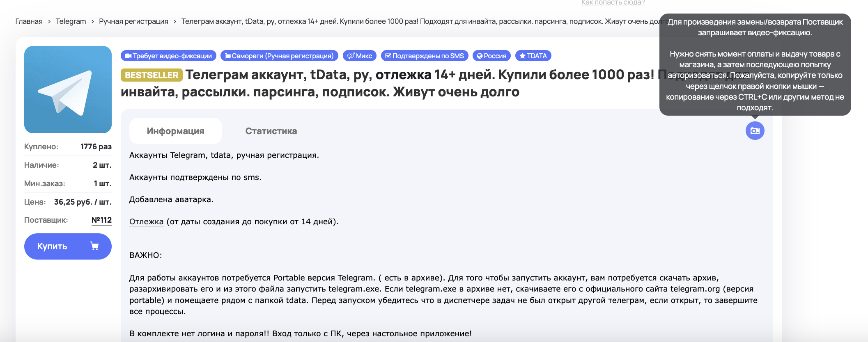Click the star icon in TDATA tag
The image size is (868, 342).
[x=522, y=56]
